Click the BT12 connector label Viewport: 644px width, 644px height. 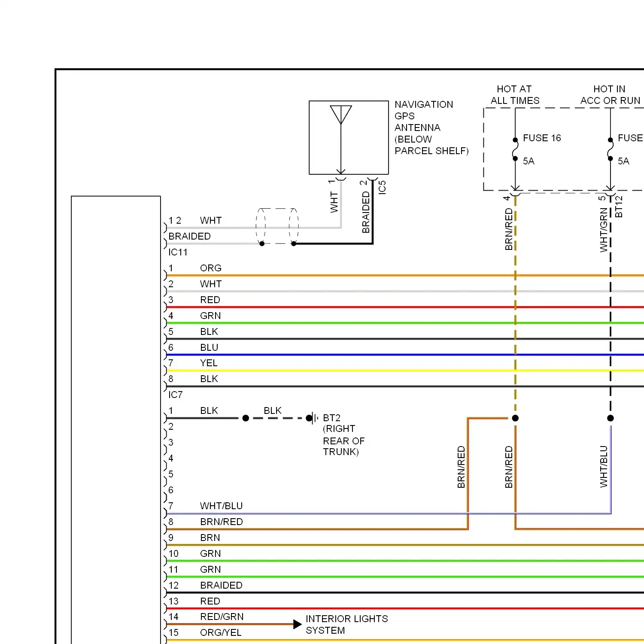click(619, 207)
